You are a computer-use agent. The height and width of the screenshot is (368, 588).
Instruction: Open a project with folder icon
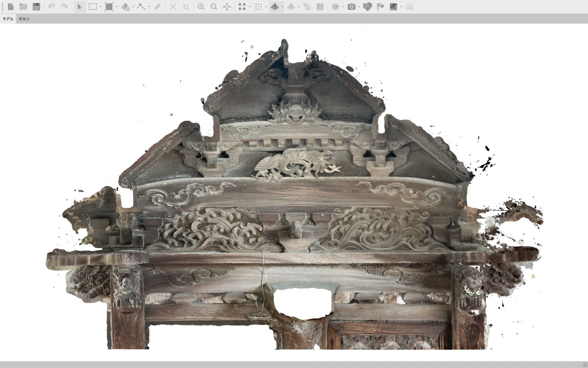coord(24,7)
